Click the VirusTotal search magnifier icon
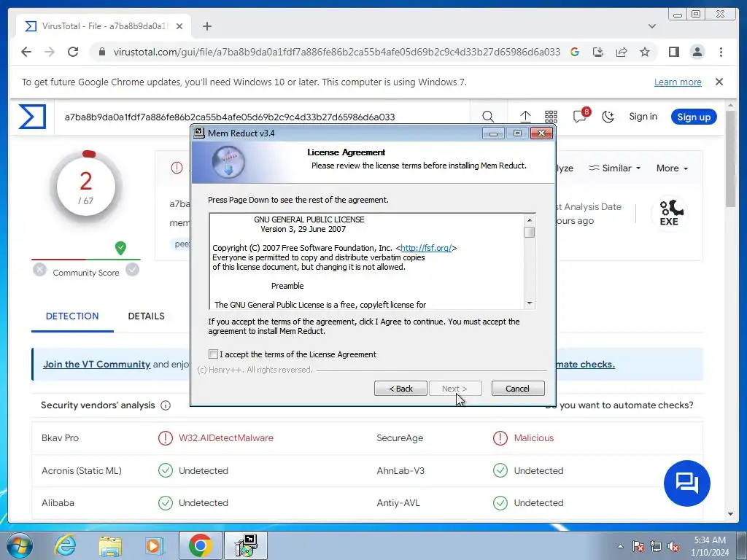The height and width of the screenshot is (560, 747). (x=488, y=117)
